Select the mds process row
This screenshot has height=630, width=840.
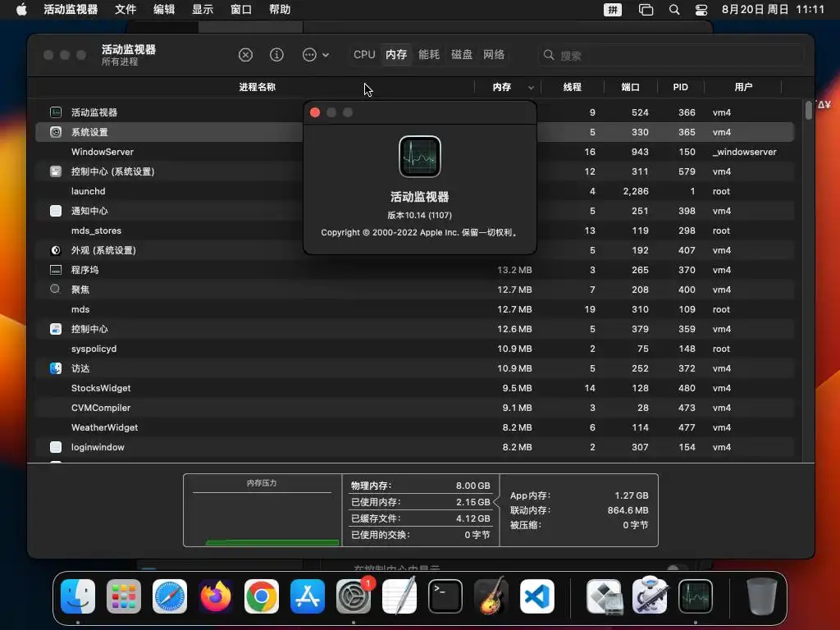click(x=414, y=309)
